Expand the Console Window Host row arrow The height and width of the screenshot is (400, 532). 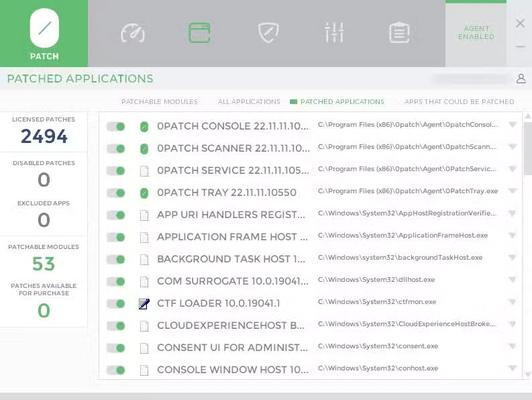[513, 368]
